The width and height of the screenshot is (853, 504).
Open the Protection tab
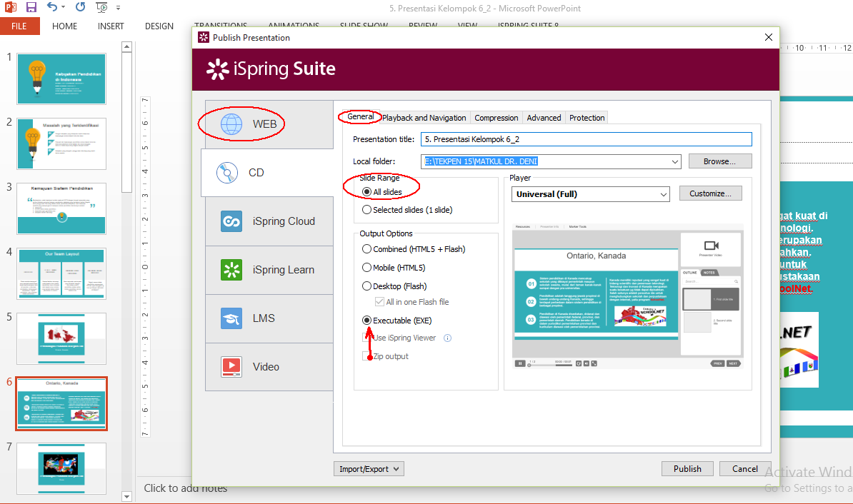[587, 118]
